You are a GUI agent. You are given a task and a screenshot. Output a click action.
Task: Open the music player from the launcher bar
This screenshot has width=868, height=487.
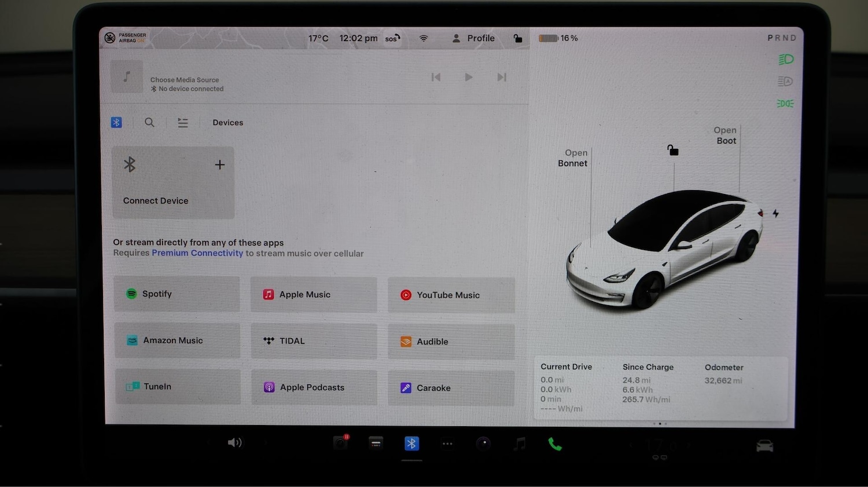[x=519, y=443]
